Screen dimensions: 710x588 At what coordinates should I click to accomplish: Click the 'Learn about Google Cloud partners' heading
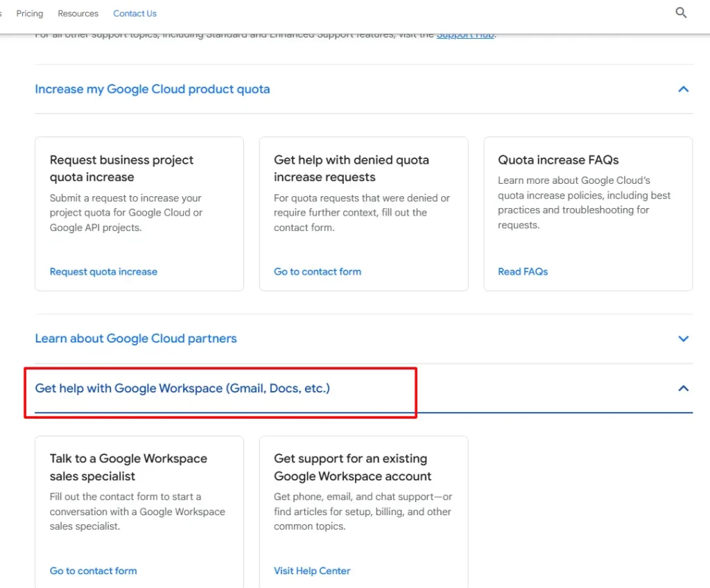click(x=136, y=338)
